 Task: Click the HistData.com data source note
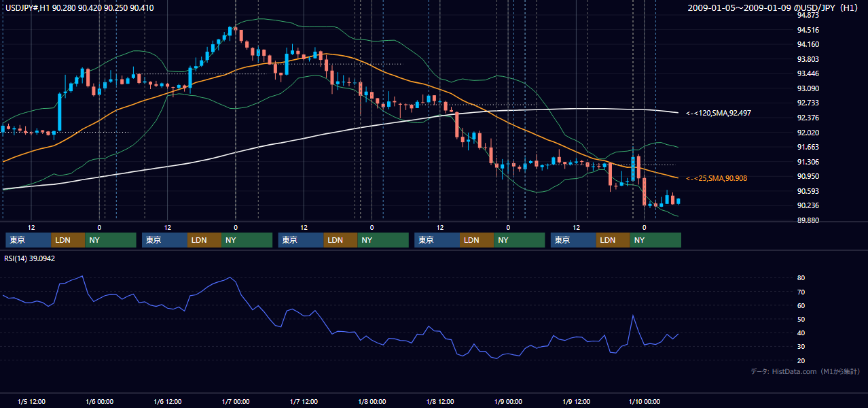pos(806,371)
